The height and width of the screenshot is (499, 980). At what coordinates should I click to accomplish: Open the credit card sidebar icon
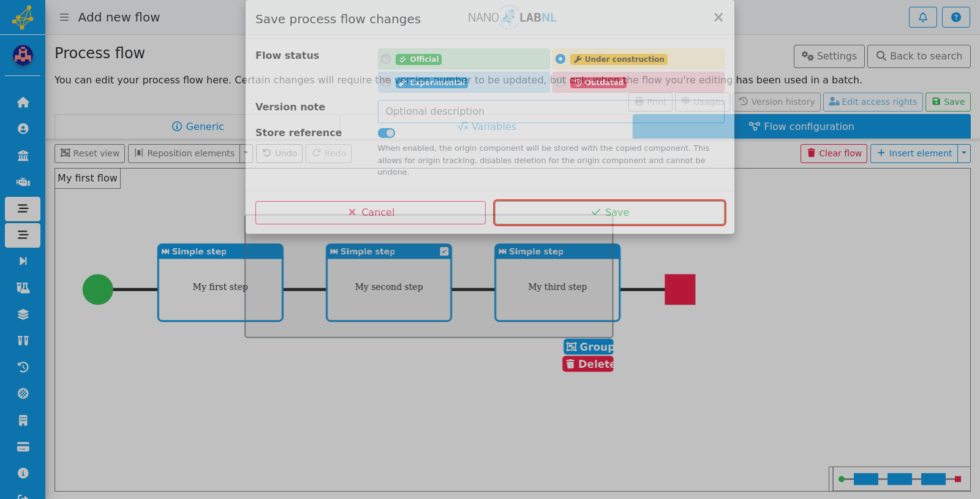click(23, 447)
